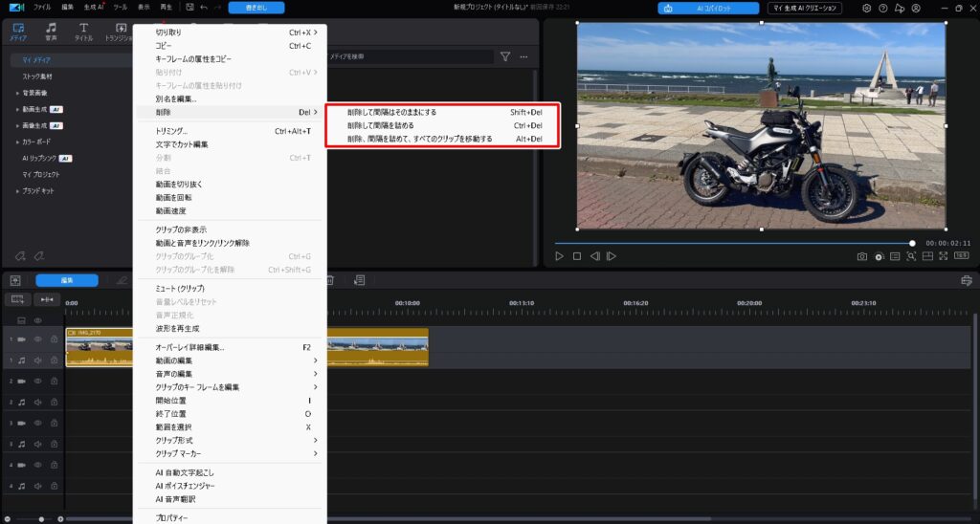Take a snapshot with camera icon
The width and height of the screenshot is (980, 524).
click(862, 256)
